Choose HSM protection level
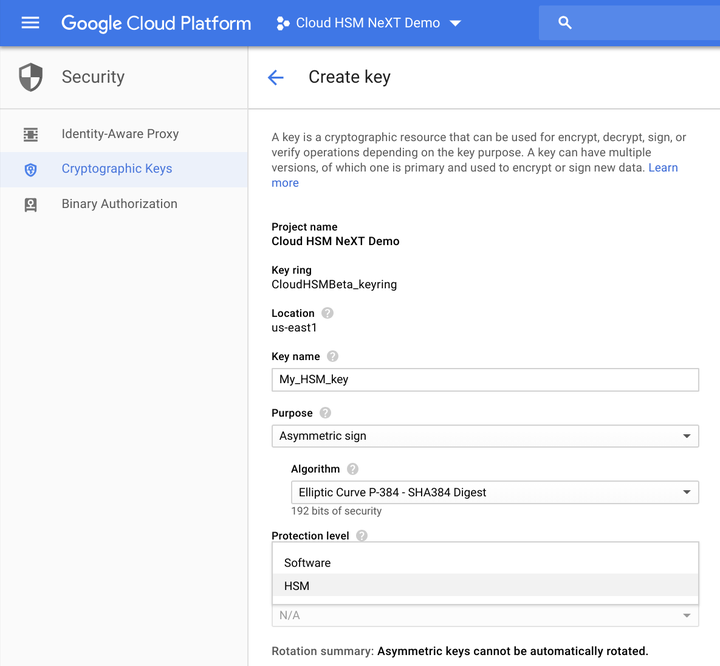The height and width of the screenshot is (666, 720). (485, 586)
